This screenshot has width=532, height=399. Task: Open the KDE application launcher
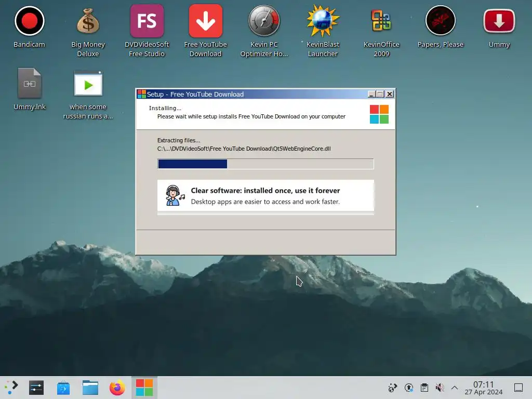pos(11,388)
